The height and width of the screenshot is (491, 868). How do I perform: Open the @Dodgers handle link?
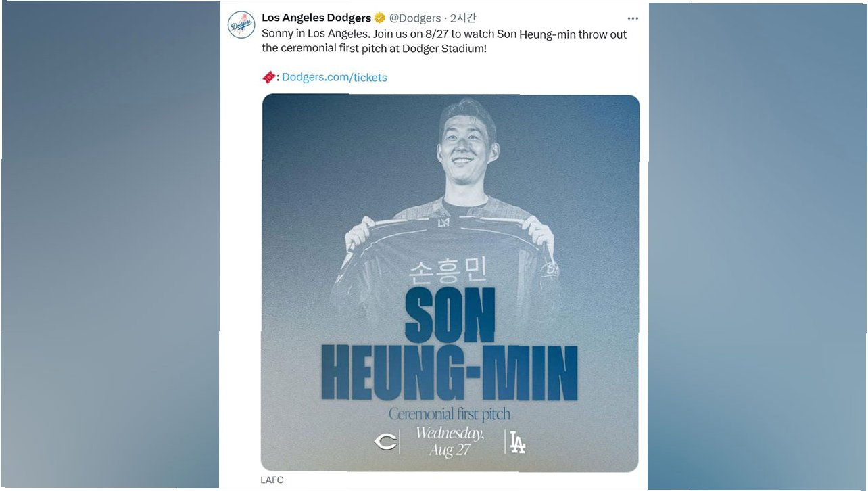pos(414,18)
